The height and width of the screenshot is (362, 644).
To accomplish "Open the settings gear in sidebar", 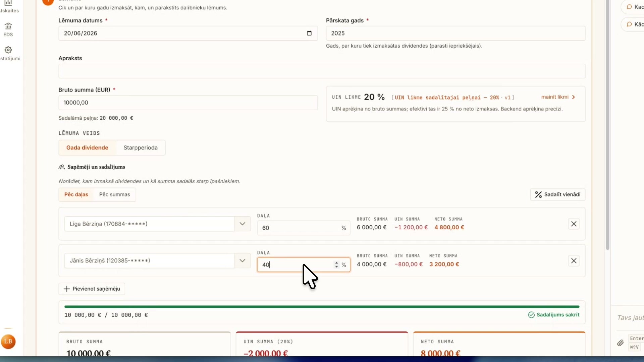I will tap(8, 50).
